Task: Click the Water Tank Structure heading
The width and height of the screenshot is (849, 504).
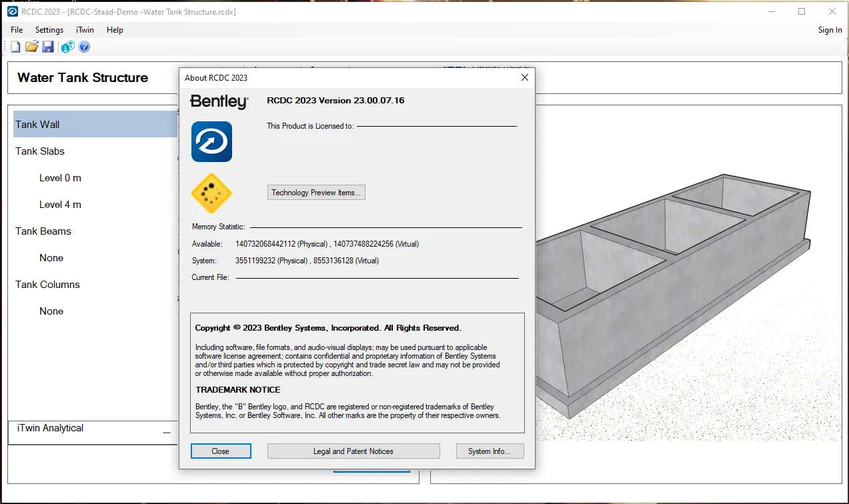Action: coord(83,77)
